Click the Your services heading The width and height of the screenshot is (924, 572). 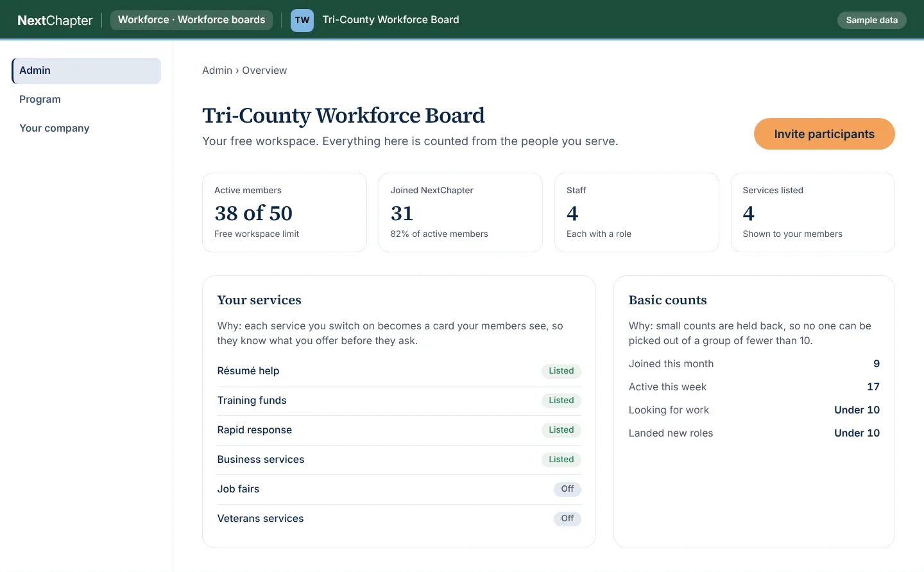click(x=259, y=300)
